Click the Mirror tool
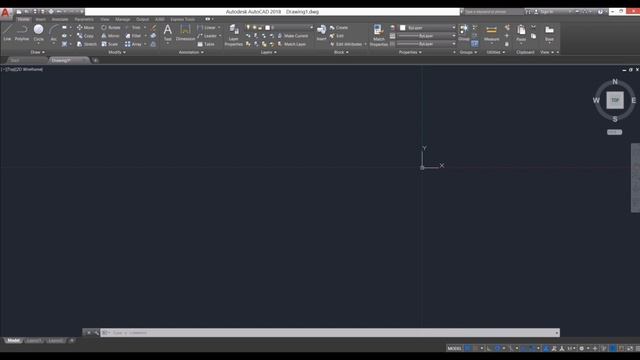Screen dimensions: 640x360 click(x=110, y=36)
